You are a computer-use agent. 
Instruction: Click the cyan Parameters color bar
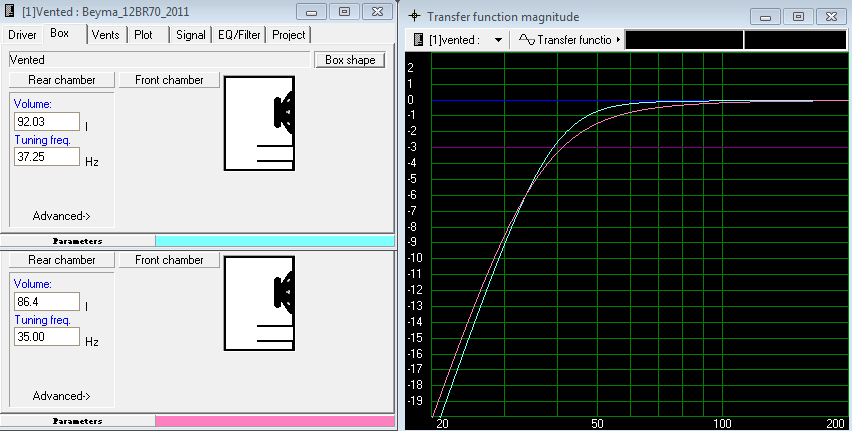tap(274, 240)
